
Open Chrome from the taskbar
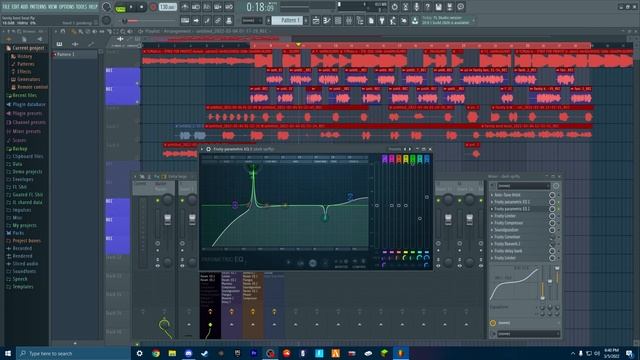pos(156,353)
